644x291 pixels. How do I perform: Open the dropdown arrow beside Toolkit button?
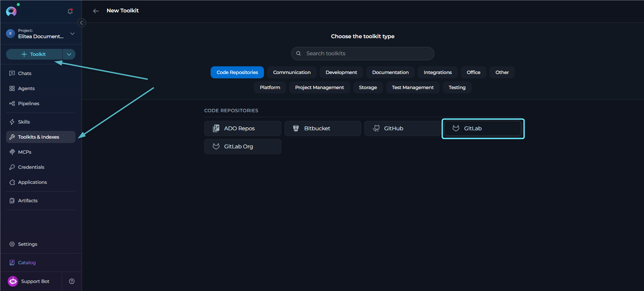pyautogui.click(x=69, y=54)
